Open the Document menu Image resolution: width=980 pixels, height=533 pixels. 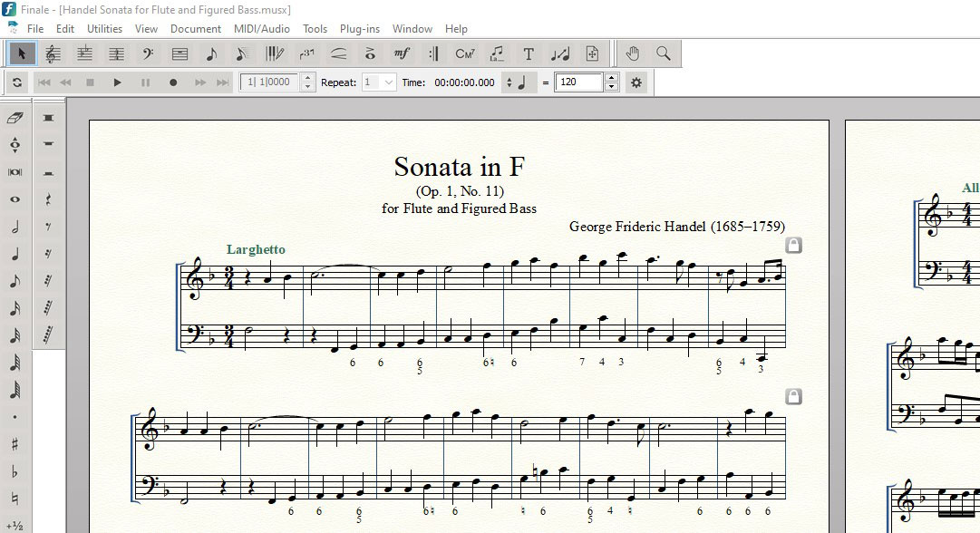pyautogui.click(x=196, y=29)
